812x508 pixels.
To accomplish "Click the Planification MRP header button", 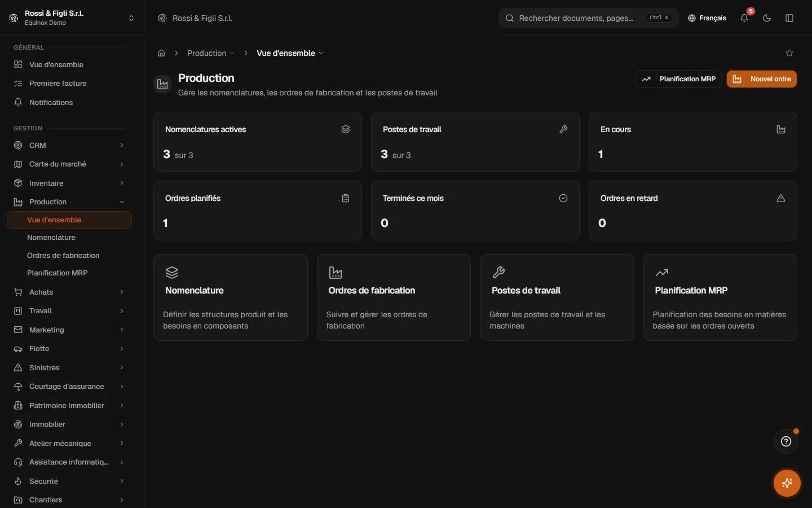I will click(678, 79).
